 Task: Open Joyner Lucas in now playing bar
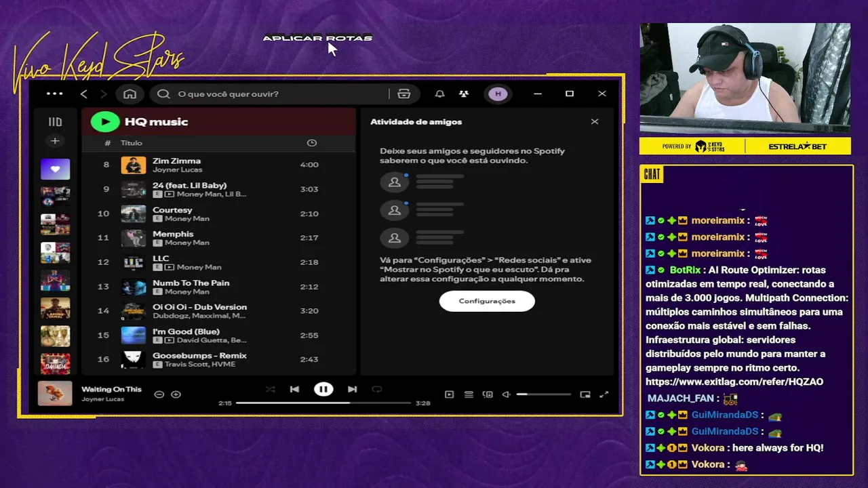click(102, 399)
